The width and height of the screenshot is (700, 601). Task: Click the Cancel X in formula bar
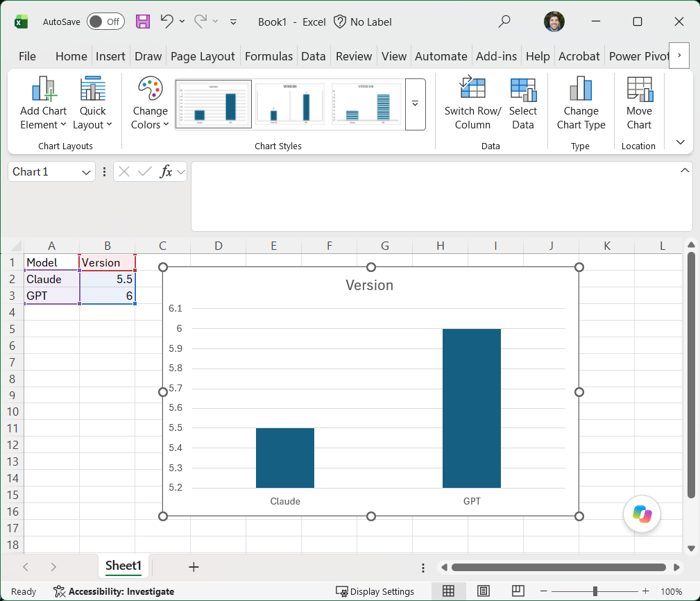[x=124, y=171]
